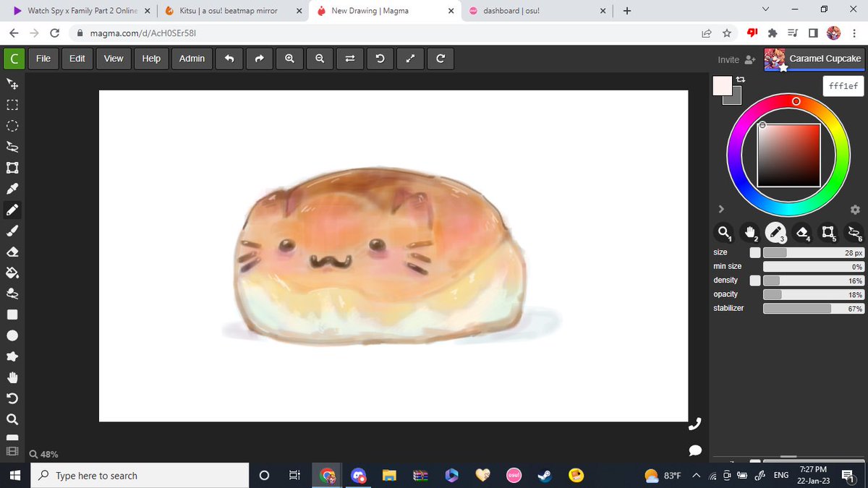
Task: Select the Fill bucket tool
Action: pyautogui.click(x=12, y=273)
